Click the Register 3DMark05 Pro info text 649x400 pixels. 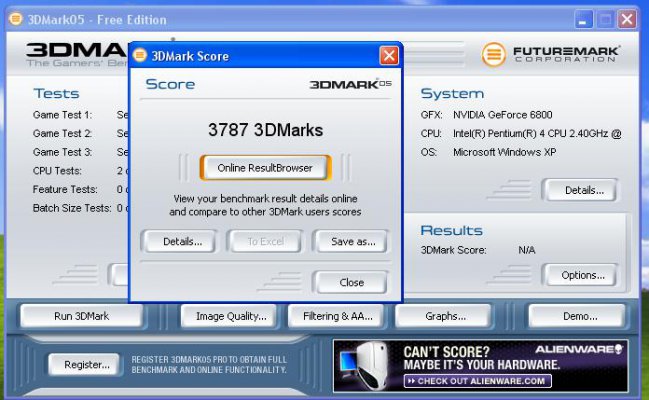pyautogui.click(x=209, y=365)
